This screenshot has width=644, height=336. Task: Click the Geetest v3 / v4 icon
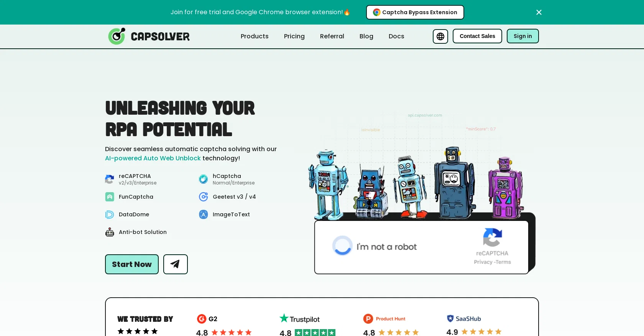click(204, 197)
